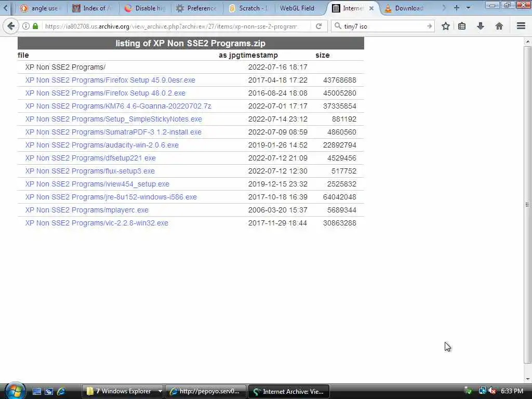Expand the Windows Explorer group dropdown arrow
This screenshot has width=532, height=399.
(160, 391)
